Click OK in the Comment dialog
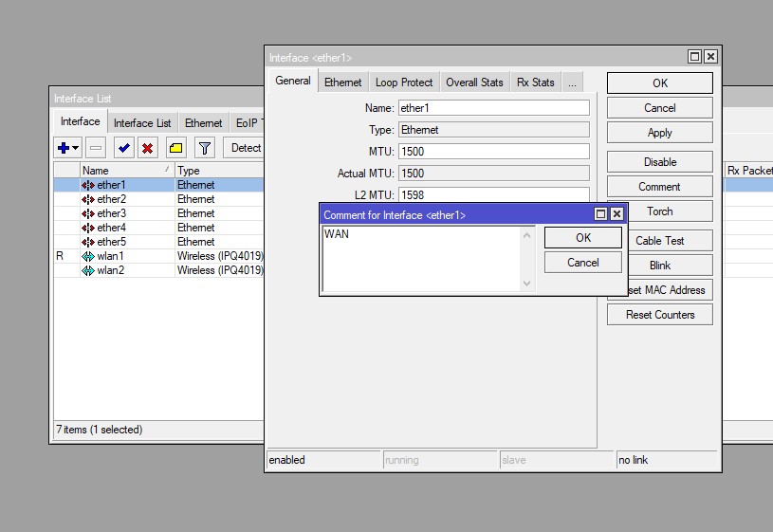This screenshot has height=532, width=773. tap(583, 238)
